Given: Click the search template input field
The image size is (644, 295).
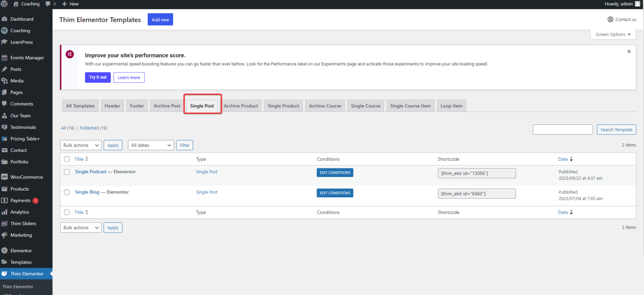Looking at the screenshot, I should pos(563,130).
